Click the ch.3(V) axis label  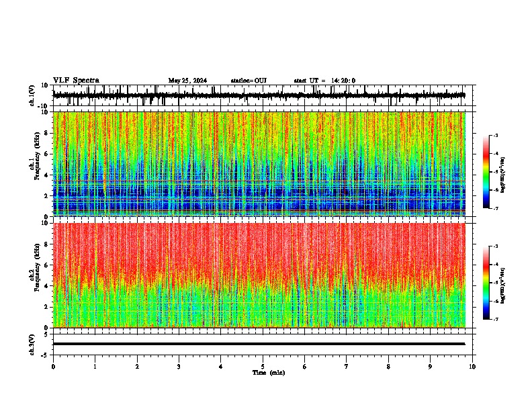32,345
